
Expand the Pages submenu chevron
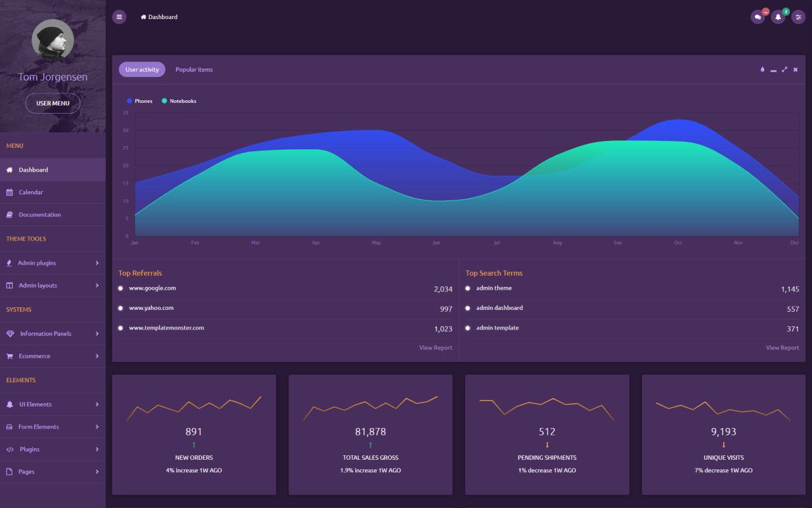pos(97,472)
